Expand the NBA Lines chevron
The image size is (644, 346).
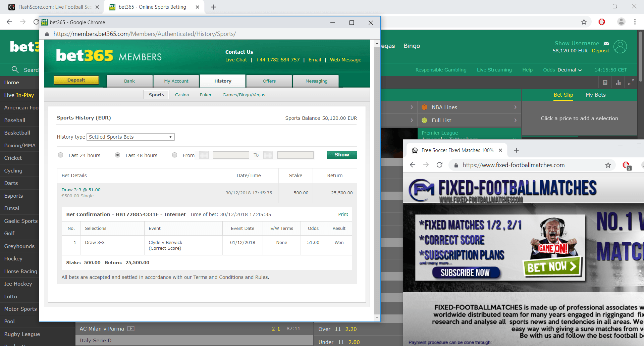516,107
